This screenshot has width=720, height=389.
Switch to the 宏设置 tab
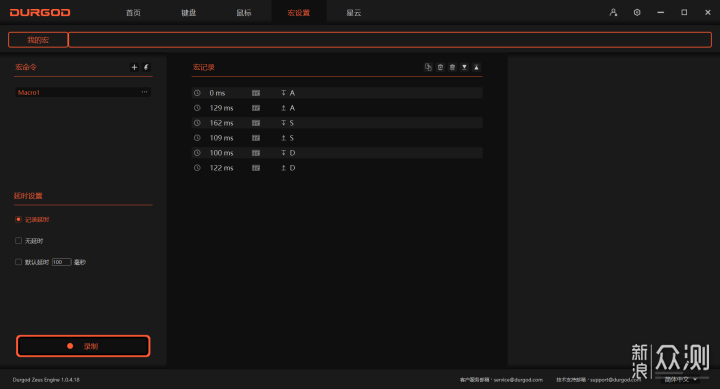point(298,12)
